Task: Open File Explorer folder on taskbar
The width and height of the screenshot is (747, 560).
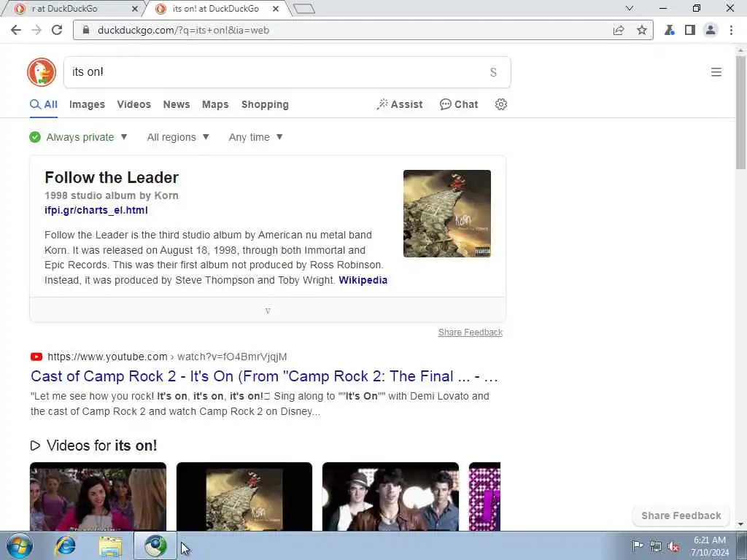Action: [111, 546]
